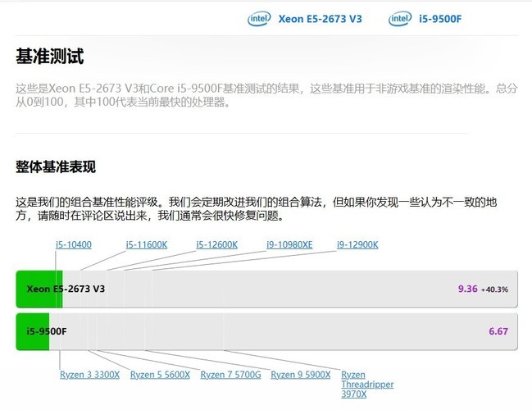This screenshot has height=410, width=532.
Task: Open the i5-10400 reference link
Action: point(74,244)
